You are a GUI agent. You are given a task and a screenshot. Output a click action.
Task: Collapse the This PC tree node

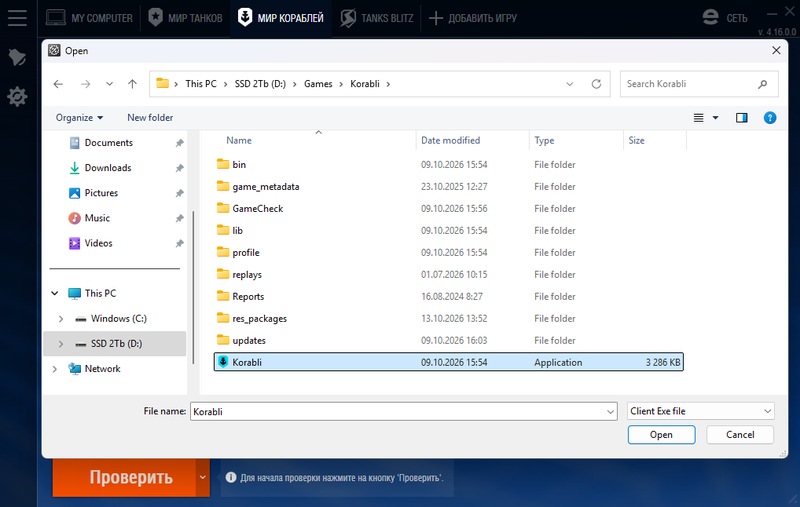pos(55,293)
